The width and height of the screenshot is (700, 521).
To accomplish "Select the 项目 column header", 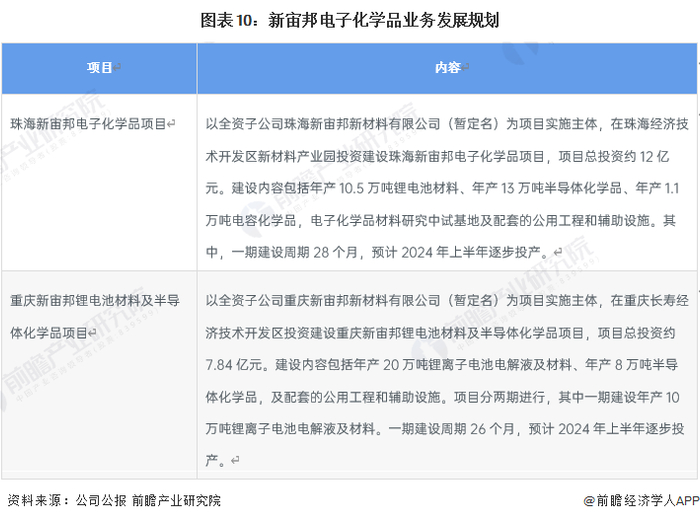I will pyautogui.click(x=99, y=67).
